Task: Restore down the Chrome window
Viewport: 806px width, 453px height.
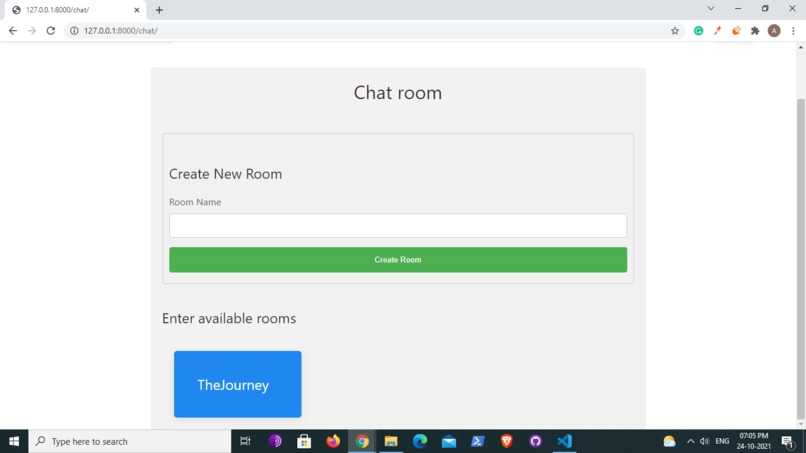Action: pyautogui.click(x=765, y=9)
